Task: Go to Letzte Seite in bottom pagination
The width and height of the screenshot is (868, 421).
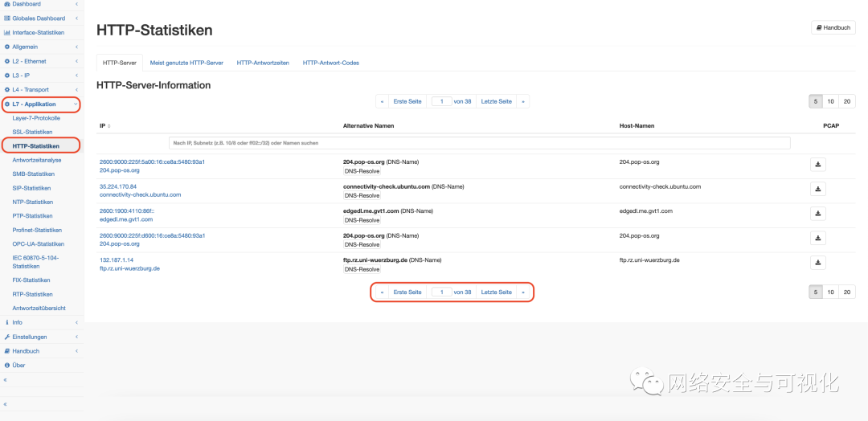Action: [496, 292]
